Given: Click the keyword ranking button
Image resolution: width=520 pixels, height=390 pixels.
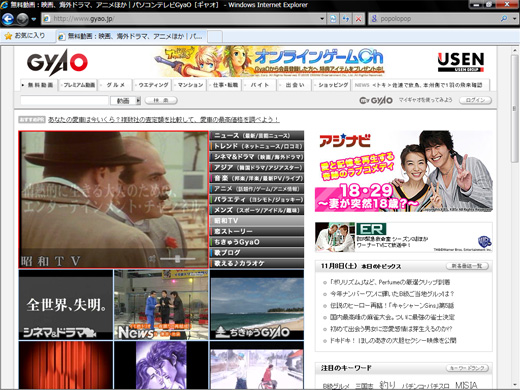Looking at the screenshot, I should tap(467, 368).
